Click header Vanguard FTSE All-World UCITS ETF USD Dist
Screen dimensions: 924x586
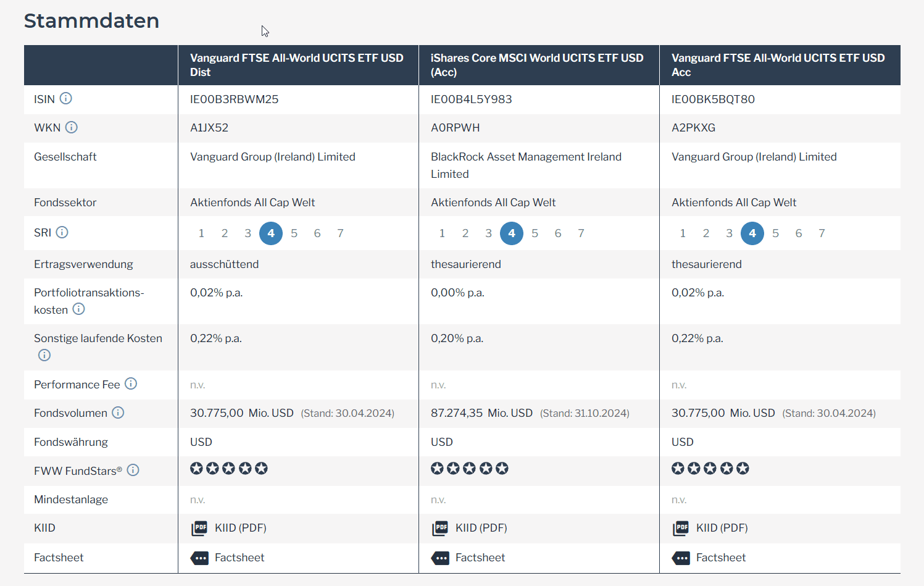click(297, 65)
